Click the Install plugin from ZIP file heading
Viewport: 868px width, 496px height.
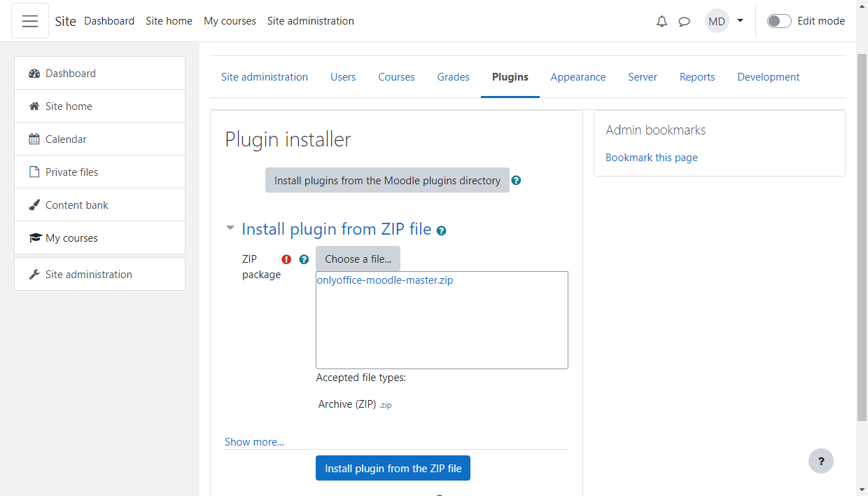(x=336, y=229)
